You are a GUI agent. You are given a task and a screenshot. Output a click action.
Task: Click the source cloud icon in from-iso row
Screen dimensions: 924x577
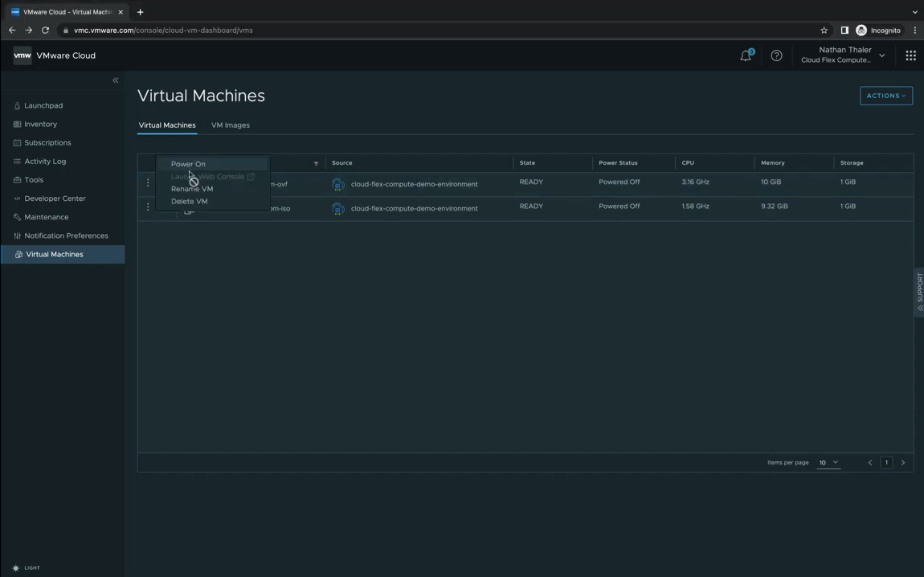(338, 209)
